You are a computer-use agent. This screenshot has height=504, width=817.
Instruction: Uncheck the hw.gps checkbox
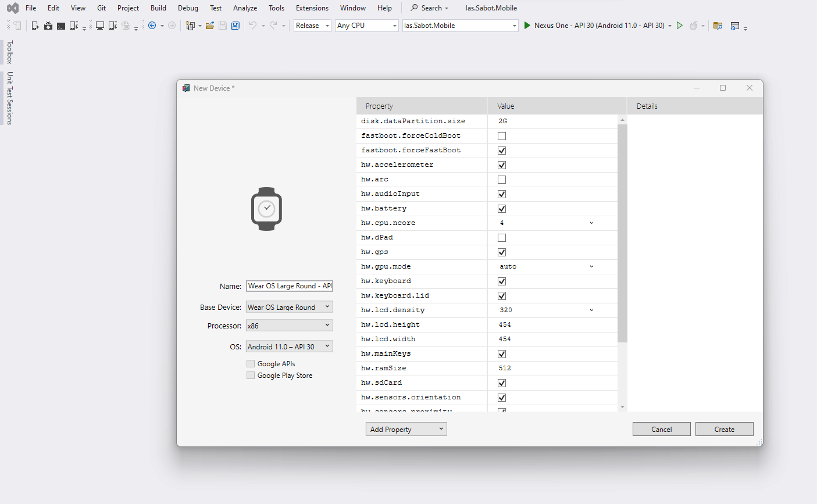tap(502, 252)
